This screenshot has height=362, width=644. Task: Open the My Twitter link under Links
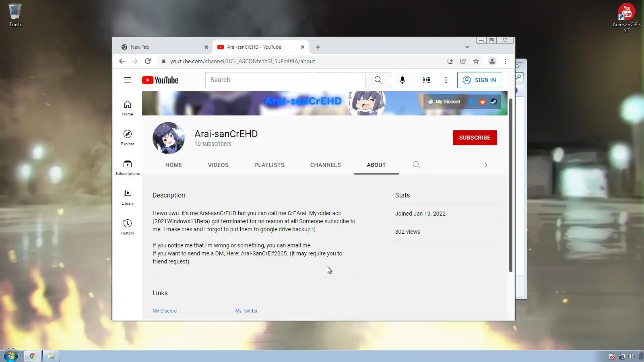coord(246,311)
